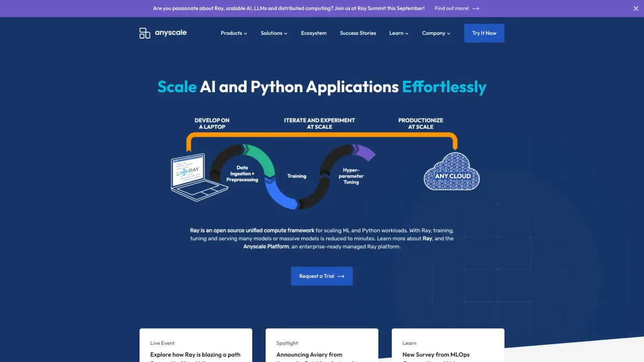This screenshot has height=362, width=644.
Task: Close the Ray Summit announcement banner
Action: pos(636,9)
